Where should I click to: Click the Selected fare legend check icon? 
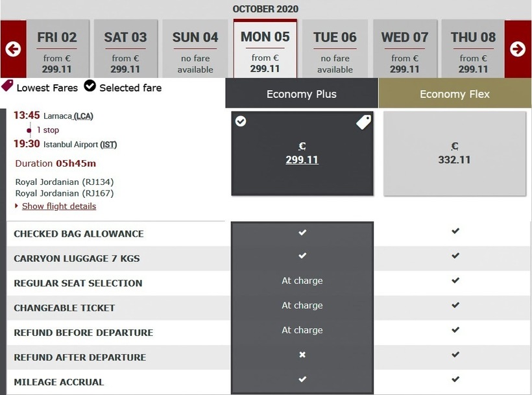(90, 86)
